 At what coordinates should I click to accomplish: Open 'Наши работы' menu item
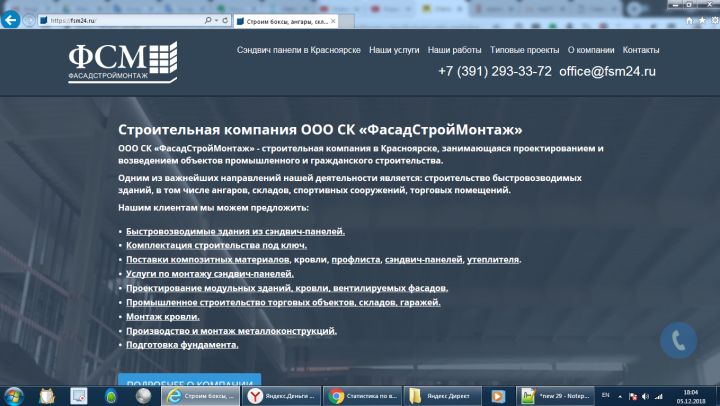455,50
